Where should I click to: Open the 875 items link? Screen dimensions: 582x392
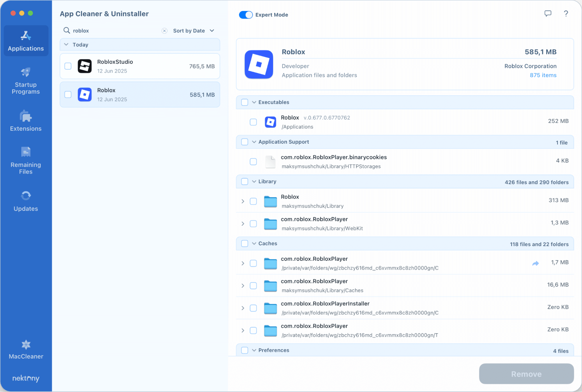tap(543, 75)
